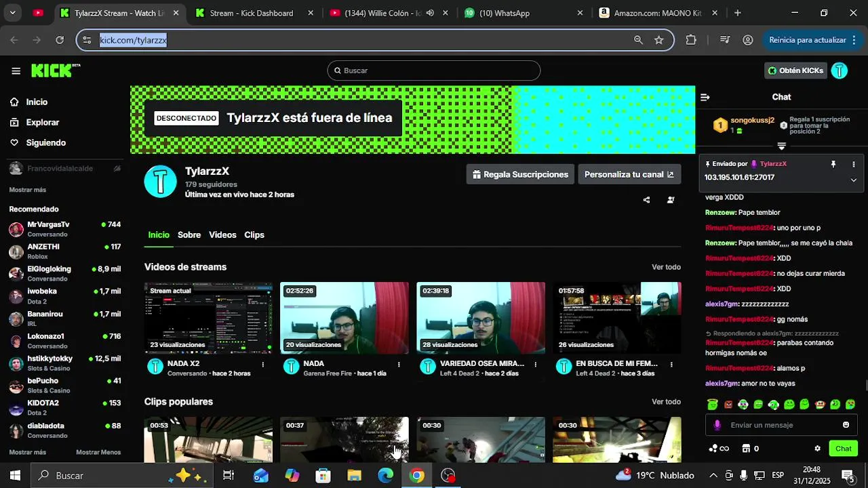Screen dimensions: 868x488
Task: Click the share channel icon
Action: (646, 200)
